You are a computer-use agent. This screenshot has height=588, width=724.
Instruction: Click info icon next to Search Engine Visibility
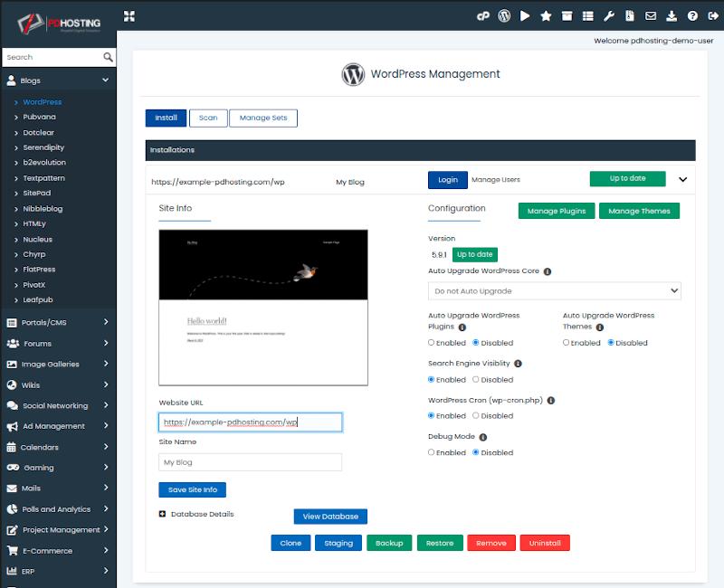coord(518,364)
